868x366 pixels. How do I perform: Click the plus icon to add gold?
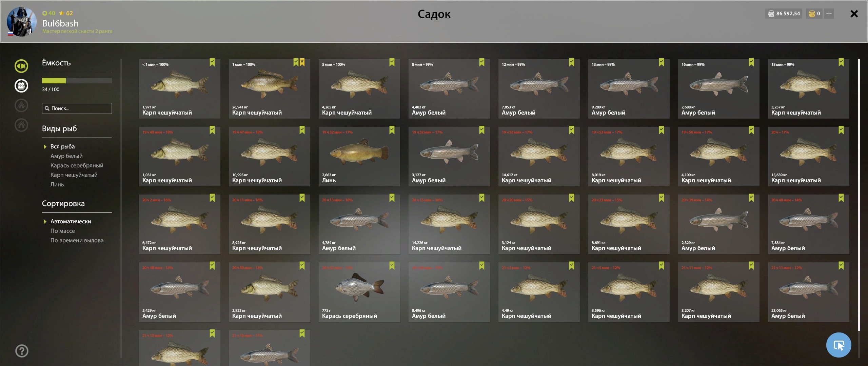coord(829,14)
